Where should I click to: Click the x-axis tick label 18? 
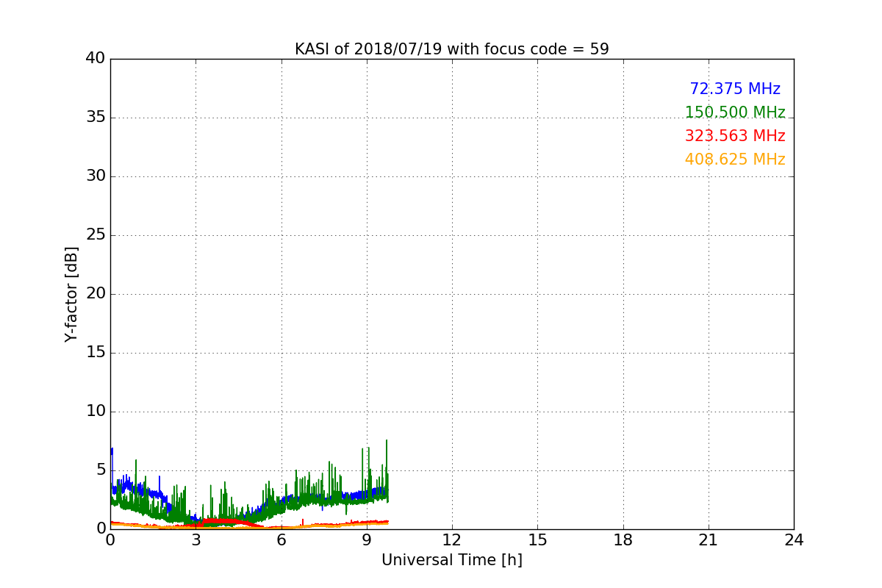tap(623, 540)
